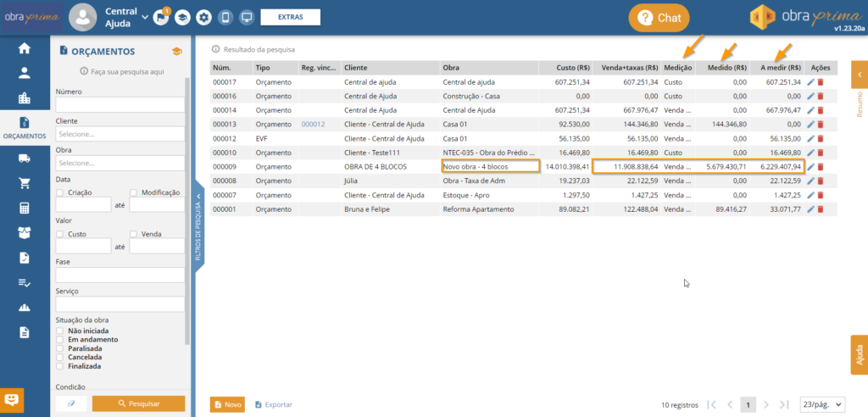The width and height of the screenshot is (868, 417).
Task: Check the Não iniciada option
Action: click(60, 331)
